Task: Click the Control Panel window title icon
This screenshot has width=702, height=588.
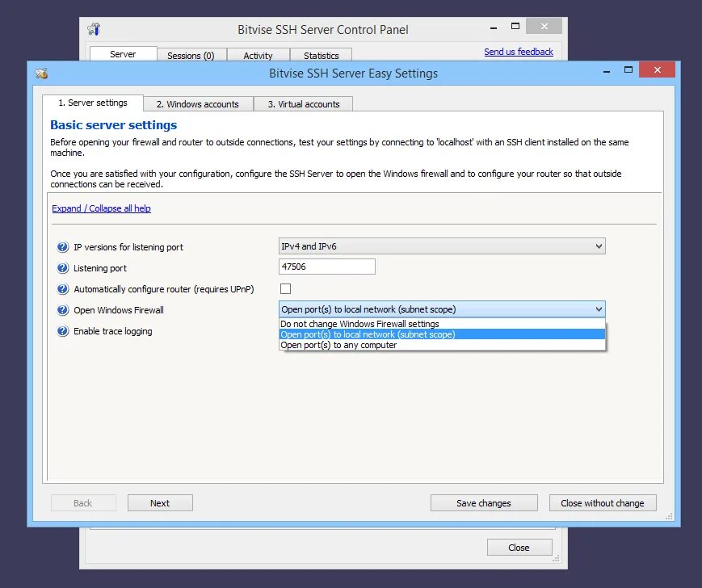Action: point(94,29)
